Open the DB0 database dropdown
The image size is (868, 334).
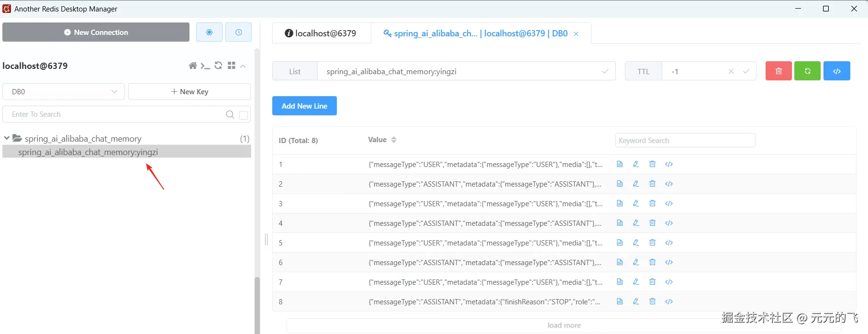pos(64,91)
